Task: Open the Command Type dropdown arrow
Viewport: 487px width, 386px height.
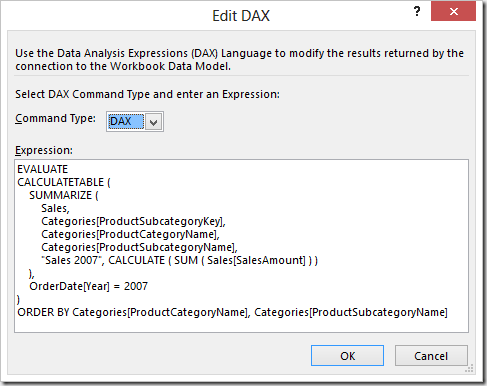Action: point(154,122)
